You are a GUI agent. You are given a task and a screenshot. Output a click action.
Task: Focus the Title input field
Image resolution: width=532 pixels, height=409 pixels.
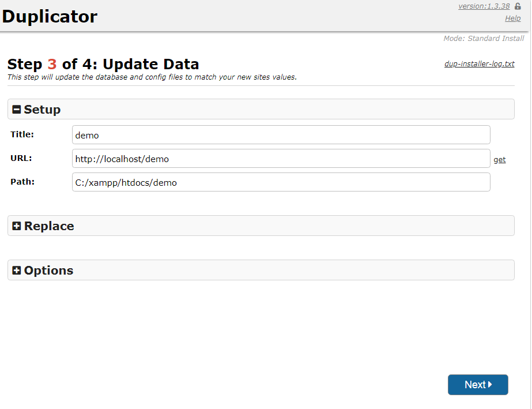coord(281,134)
